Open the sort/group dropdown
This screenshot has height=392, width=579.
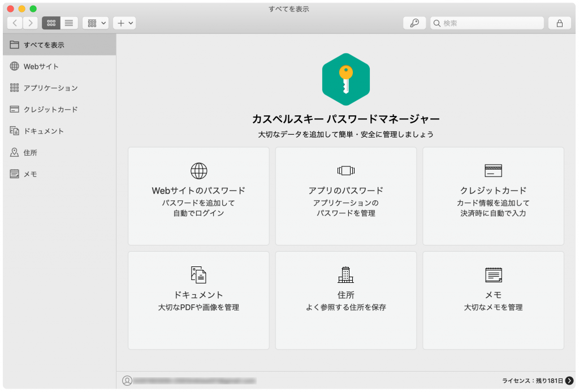point(96,23)
